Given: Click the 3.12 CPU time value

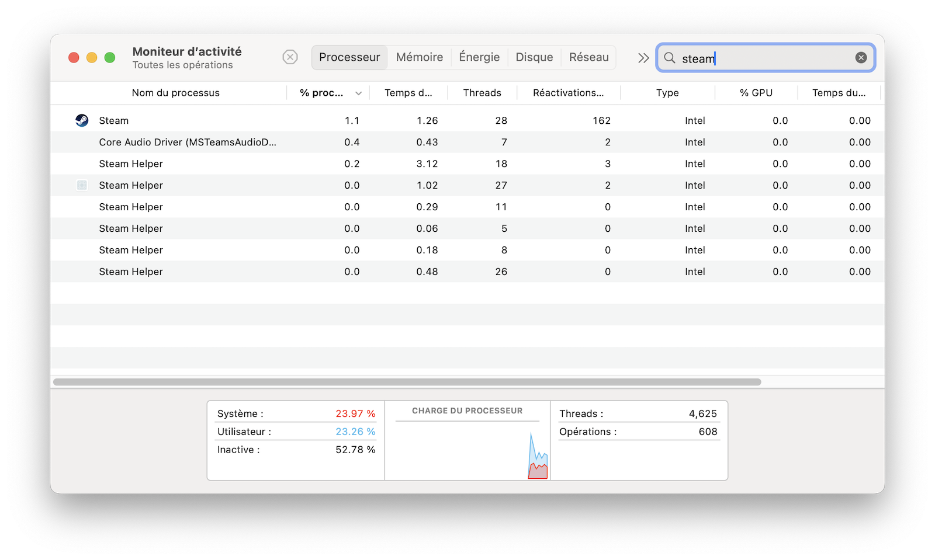Looking at the screenshot, I should [x=427, y=164].
